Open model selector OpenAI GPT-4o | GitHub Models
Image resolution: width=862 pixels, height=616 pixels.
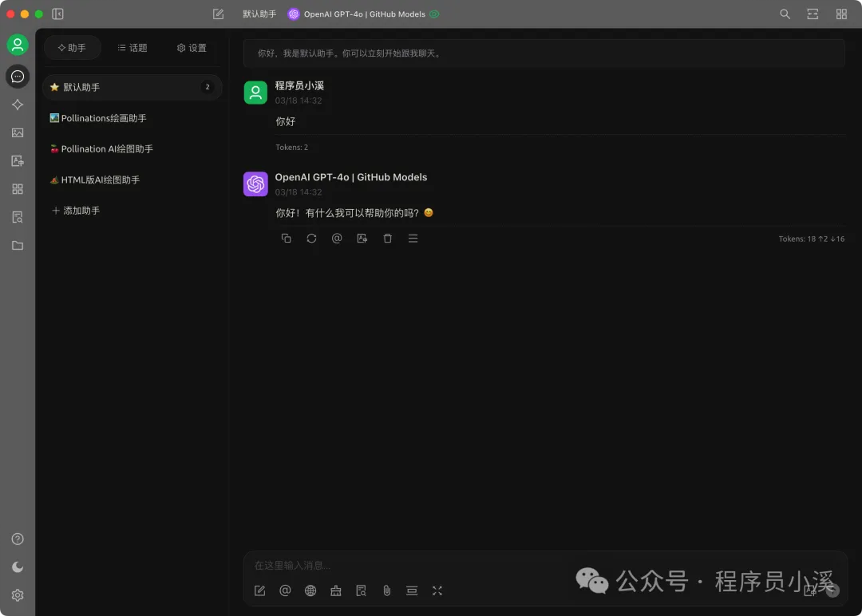363,14
